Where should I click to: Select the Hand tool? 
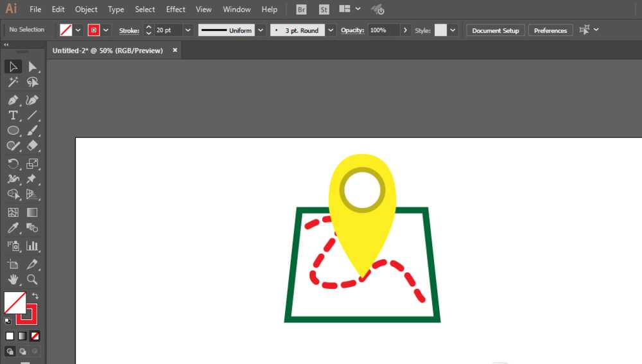click(13, 280)
